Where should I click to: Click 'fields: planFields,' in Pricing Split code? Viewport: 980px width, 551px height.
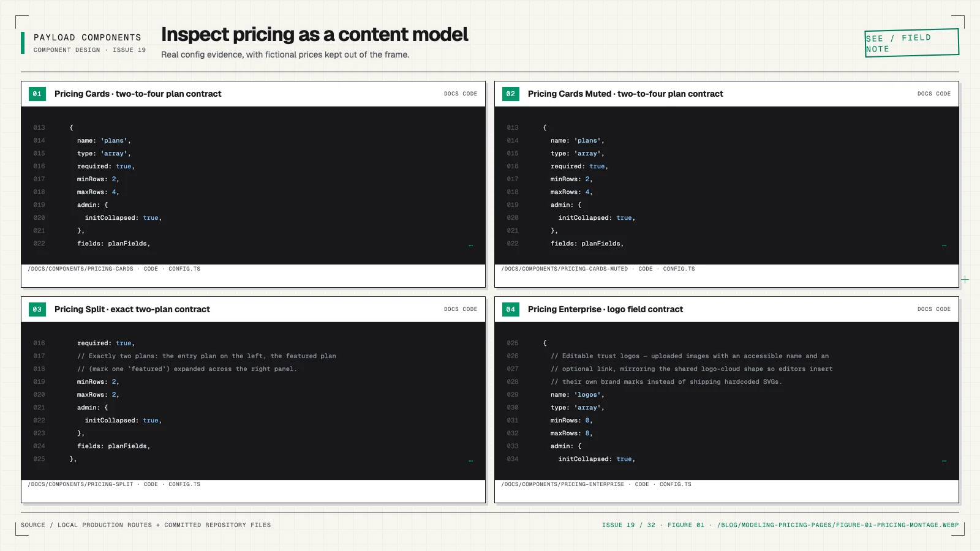coord(113,446)
